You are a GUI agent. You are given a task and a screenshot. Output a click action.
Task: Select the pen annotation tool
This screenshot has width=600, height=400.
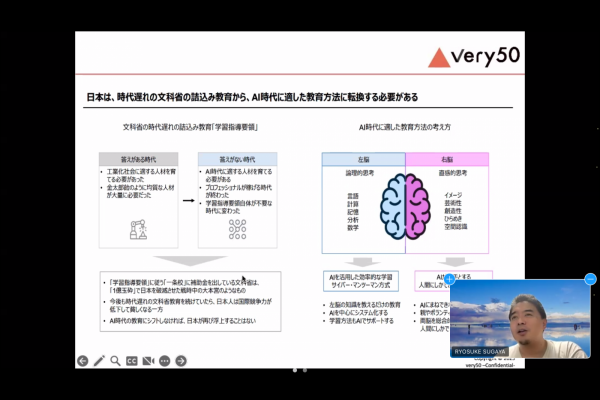99,360
